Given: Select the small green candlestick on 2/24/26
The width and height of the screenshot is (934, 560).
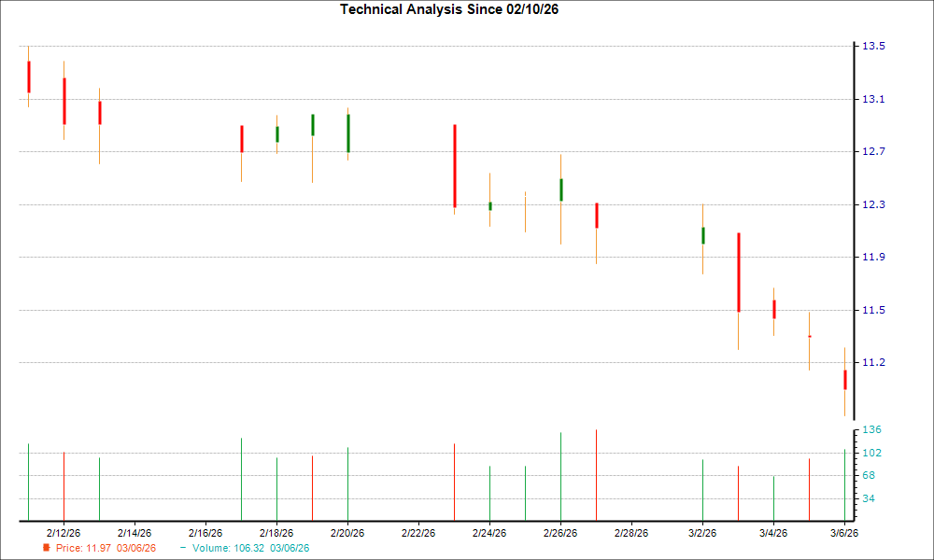Looking at the screenshot, I should click(x=490, y=205).
